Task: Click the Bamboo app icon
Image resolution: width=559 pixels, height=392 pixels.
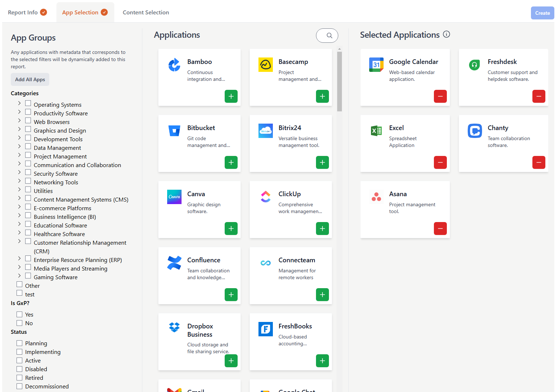Action: 174,65
